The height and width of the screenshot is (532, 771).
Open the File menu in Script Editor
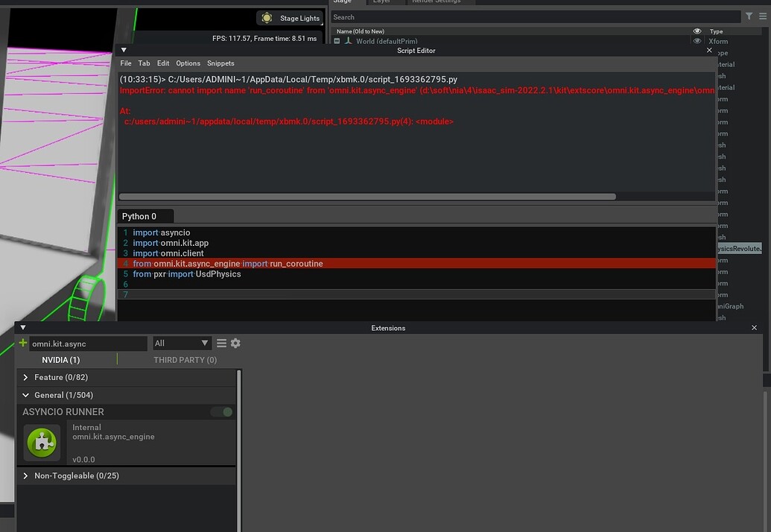pos(125,63)
